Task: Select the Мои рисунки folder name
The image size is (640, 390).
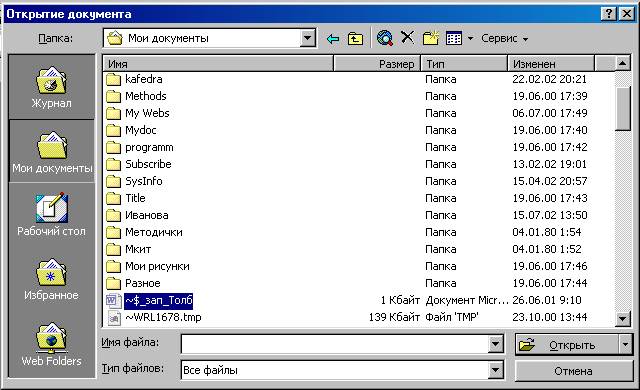Action: click(157, 266)
